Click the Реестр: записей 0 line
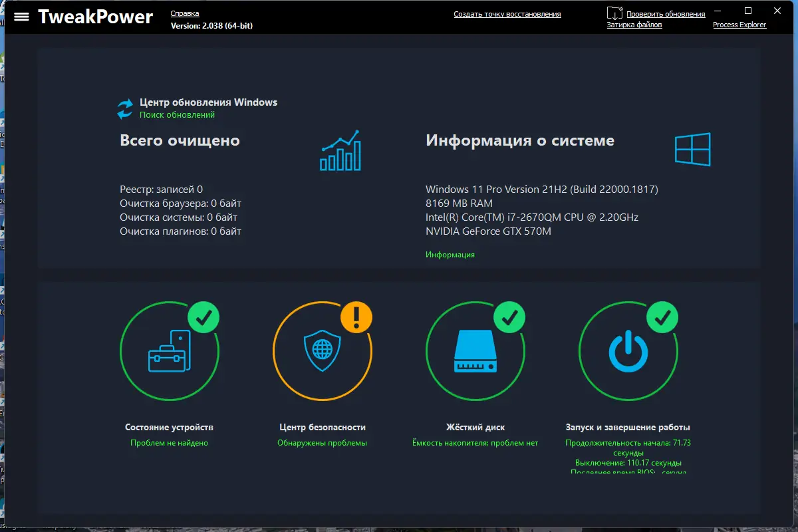This screenshot has width=798, height=532. (161, 190)
